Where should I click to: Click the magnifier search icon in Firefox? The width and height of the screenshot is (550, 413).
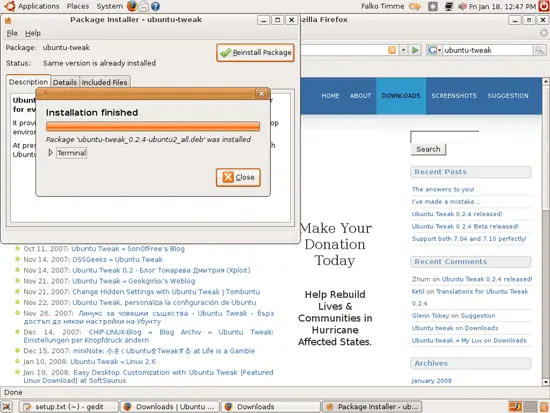click(539, 50)
